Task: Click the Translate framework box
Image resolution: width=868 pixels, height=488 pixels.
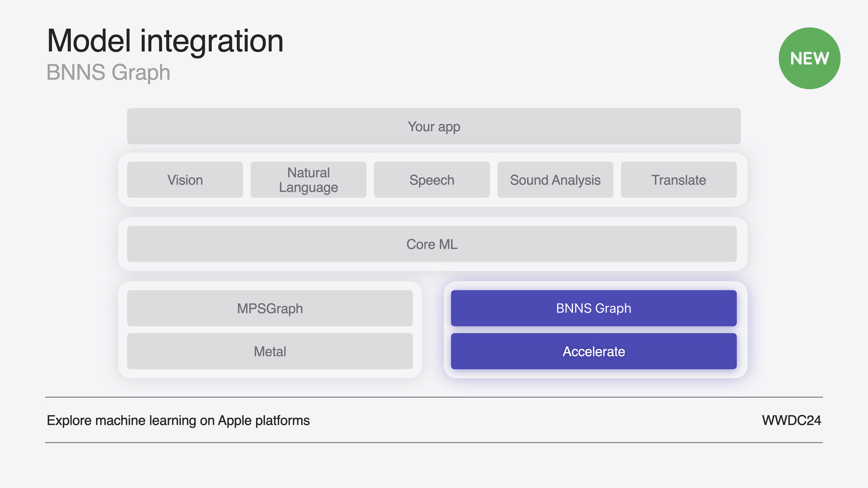Action: coord(679,180)
